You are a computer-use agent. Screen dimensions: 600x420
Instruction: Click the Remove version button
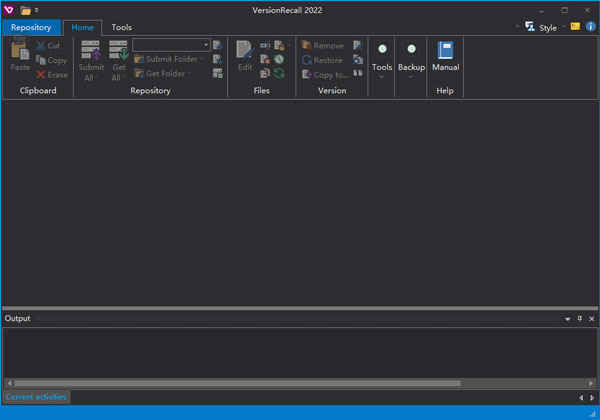323,46
